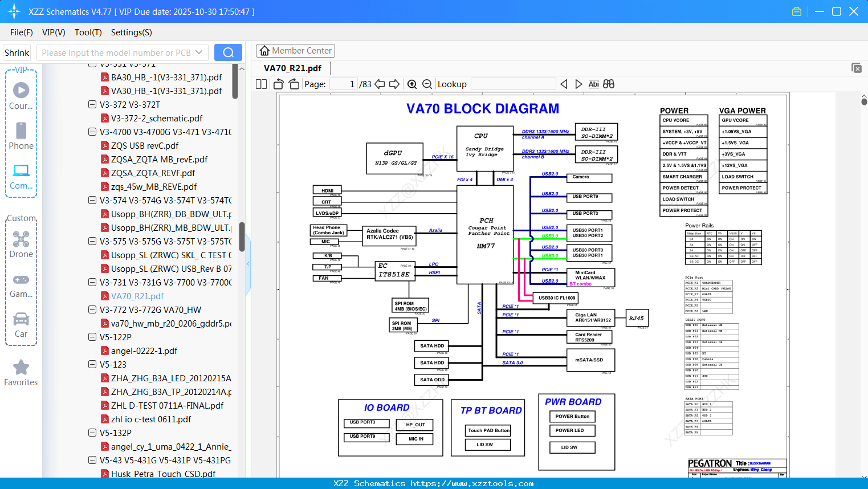
Task: Click the XZZ Schematics app logo
Action: point(14,11)
